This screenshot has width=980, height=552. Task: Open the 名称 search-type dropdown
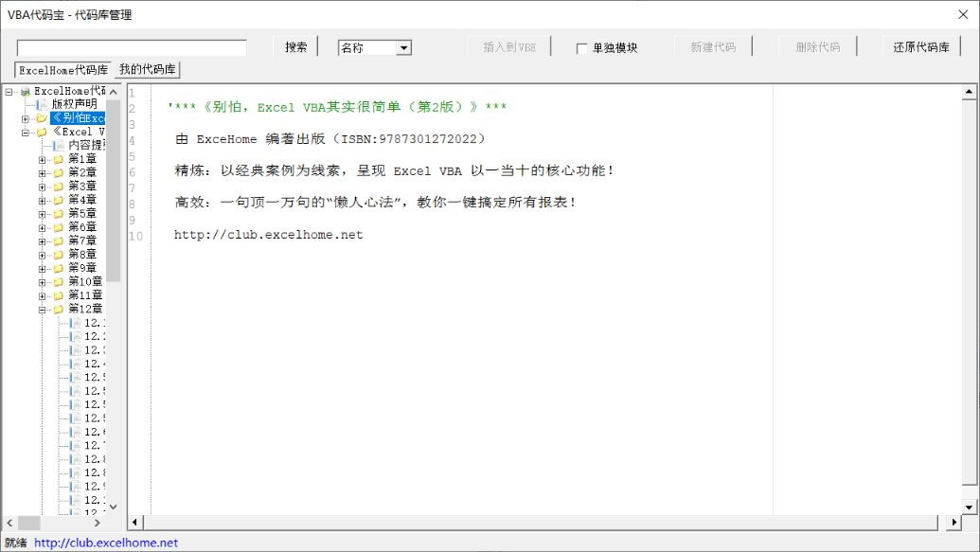click(x=403, y=47)
